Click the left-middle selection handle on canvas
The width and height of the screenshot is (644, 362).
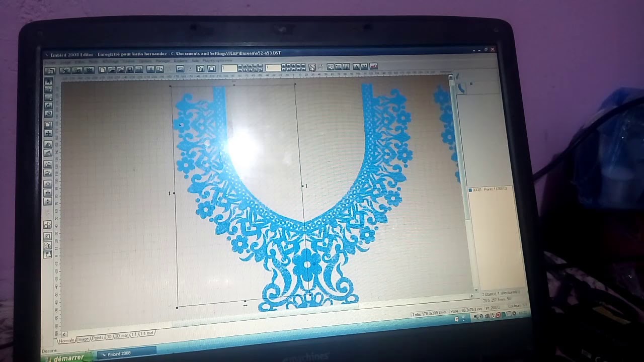174,193
